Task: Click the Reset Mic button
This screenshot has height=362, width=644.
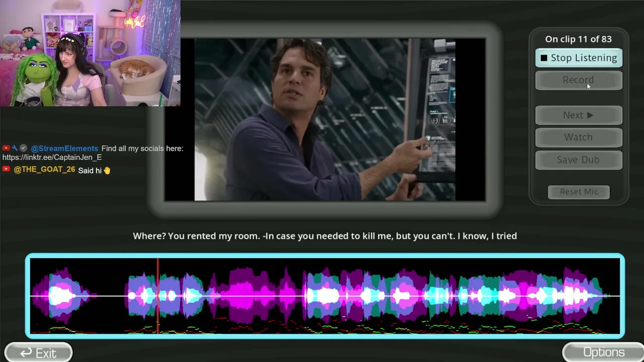Action: coord(579,192)
